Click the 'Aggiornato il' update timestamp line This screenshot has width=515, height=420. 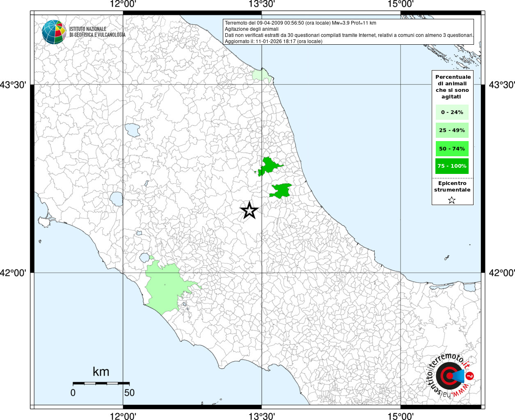273,41
